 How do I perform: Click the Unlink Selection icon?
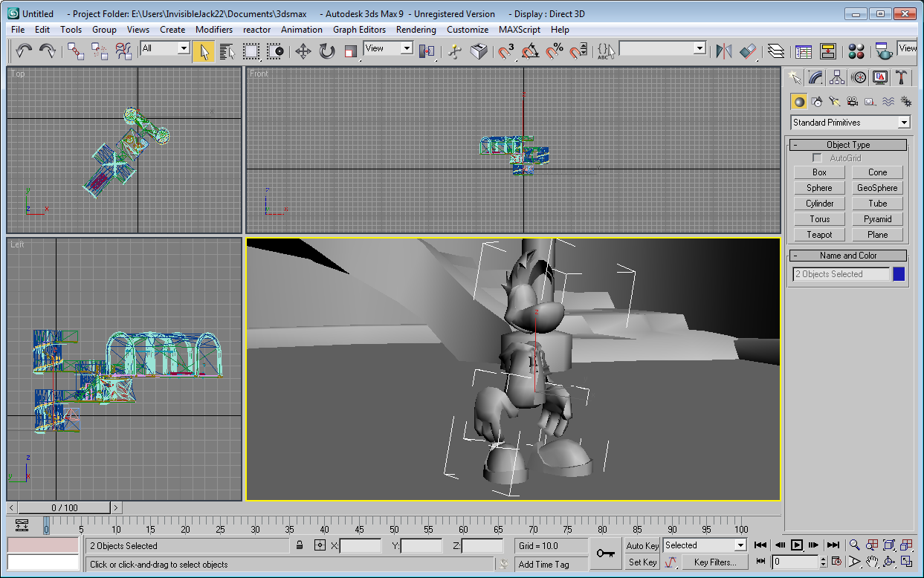(x=100, y=51)
